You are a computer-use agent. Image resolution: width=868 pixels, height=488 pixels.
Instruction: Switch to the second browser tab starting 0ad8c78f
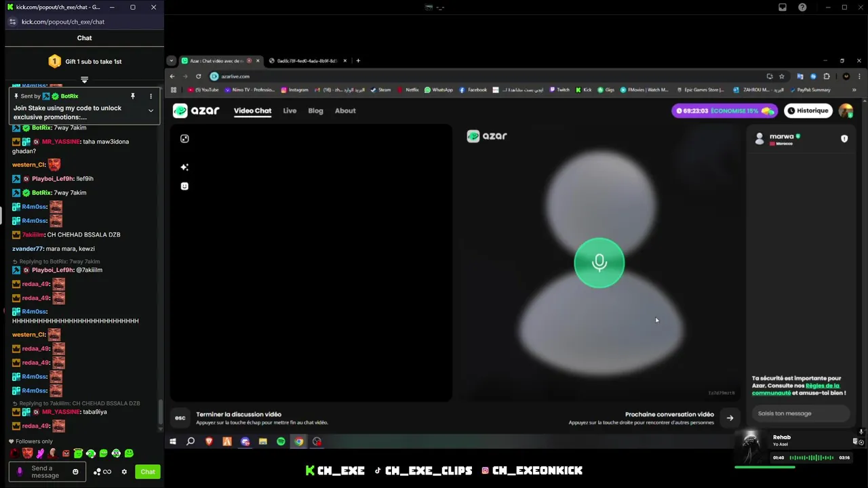click(x=307, y=60)
